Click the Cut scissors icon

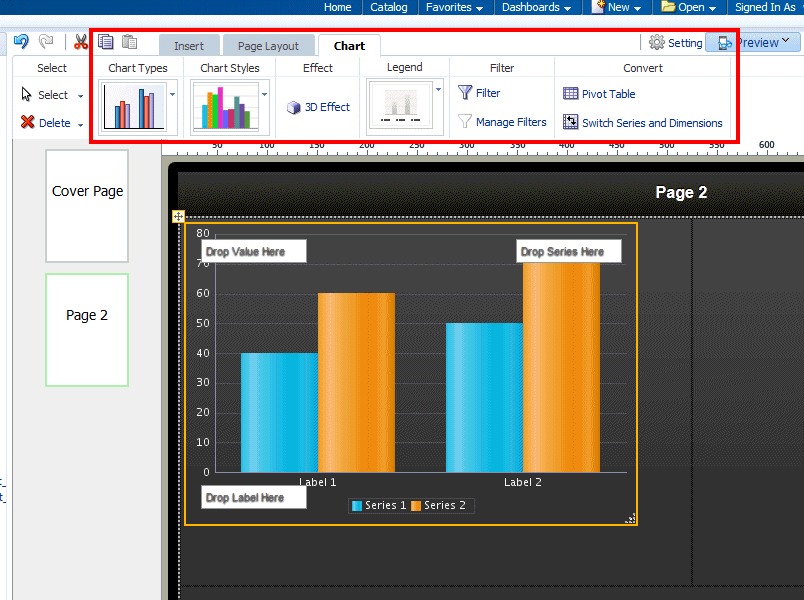[x=81, y=42]
